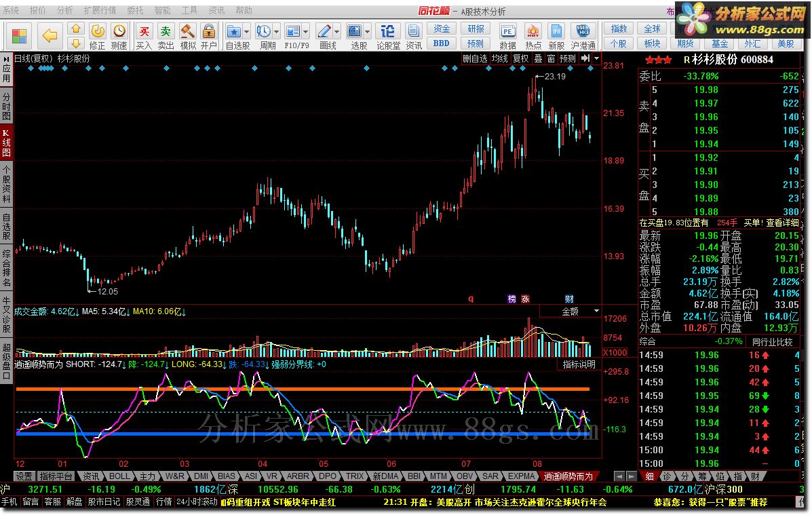
Task: Click the colorful four-square home icon
Action: point(19,36)
